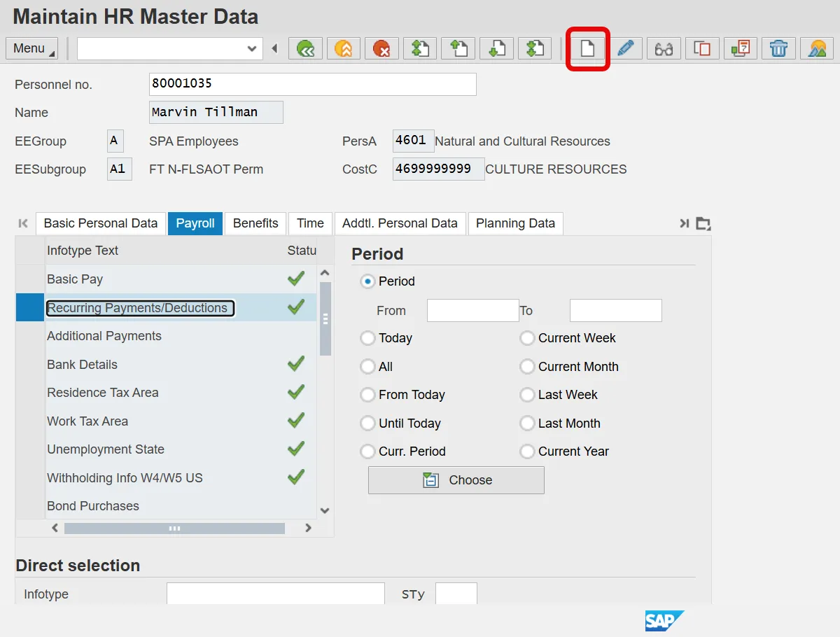Viewport: 840px width, 637px height.
Task: Click the Copy infotype icon
Action: (702, 48)
